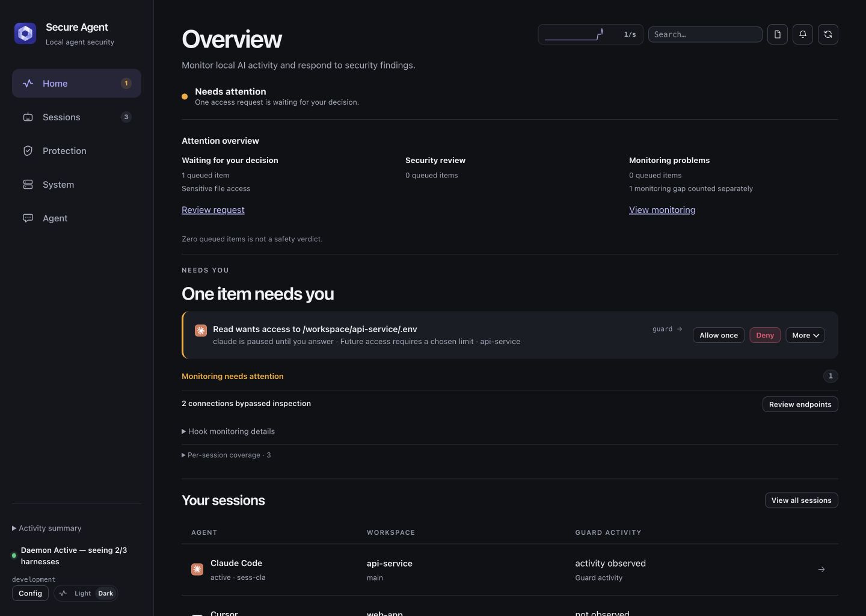Expand Hook monitoring details

tap(229, 431)
